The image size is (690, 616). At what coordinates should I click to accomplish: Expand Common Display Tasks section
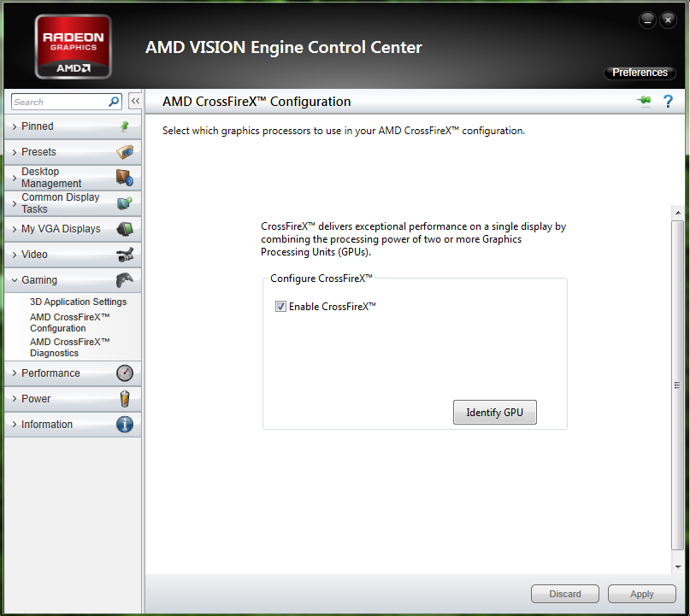pyautogui.click(x=73, y=203)
